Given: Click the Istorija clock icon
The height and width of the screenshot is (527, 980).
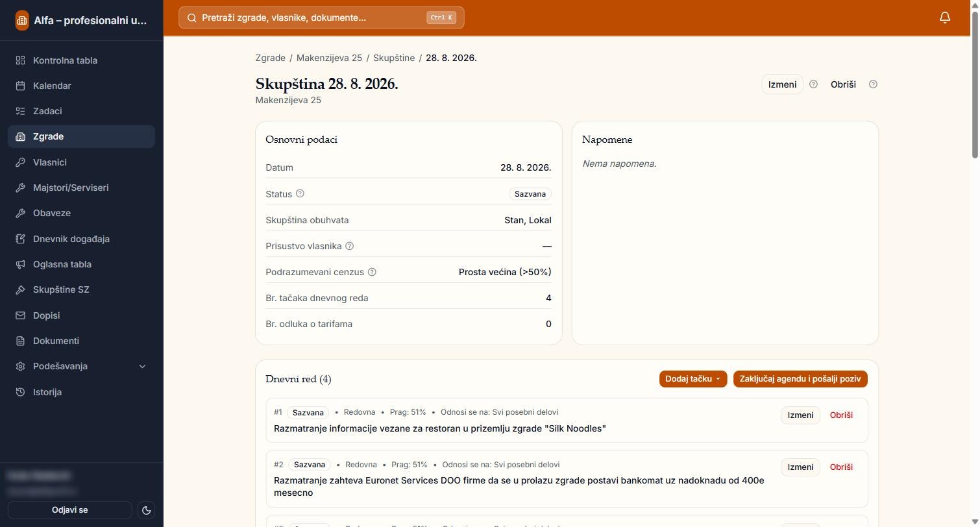Looking at the screenshot, I should [x=20, y=392].
